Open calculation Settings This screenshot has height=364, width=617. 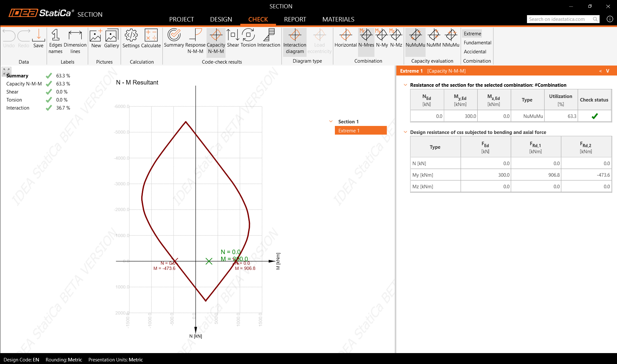[131, 39]
